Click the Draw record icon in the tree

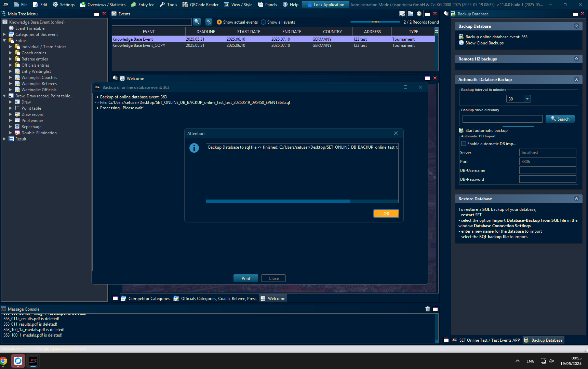click(x=17, y=114)
